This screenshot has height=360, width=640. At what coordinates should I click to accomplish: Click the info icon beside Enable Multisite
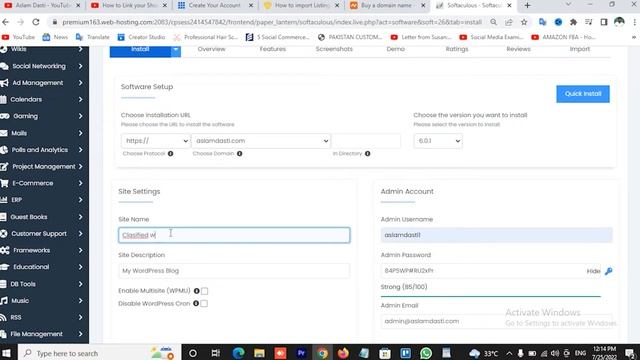tap(197, 291)
